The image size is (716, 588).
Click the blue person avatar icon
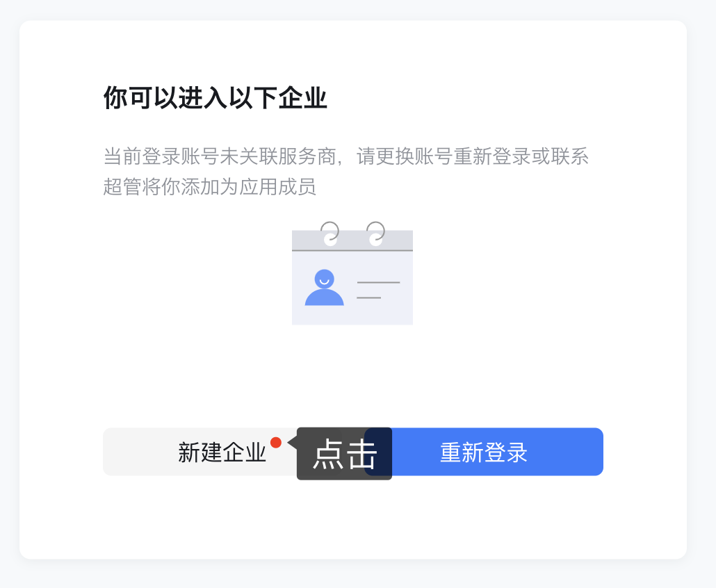pyautogui.click(x=324, y=288)
